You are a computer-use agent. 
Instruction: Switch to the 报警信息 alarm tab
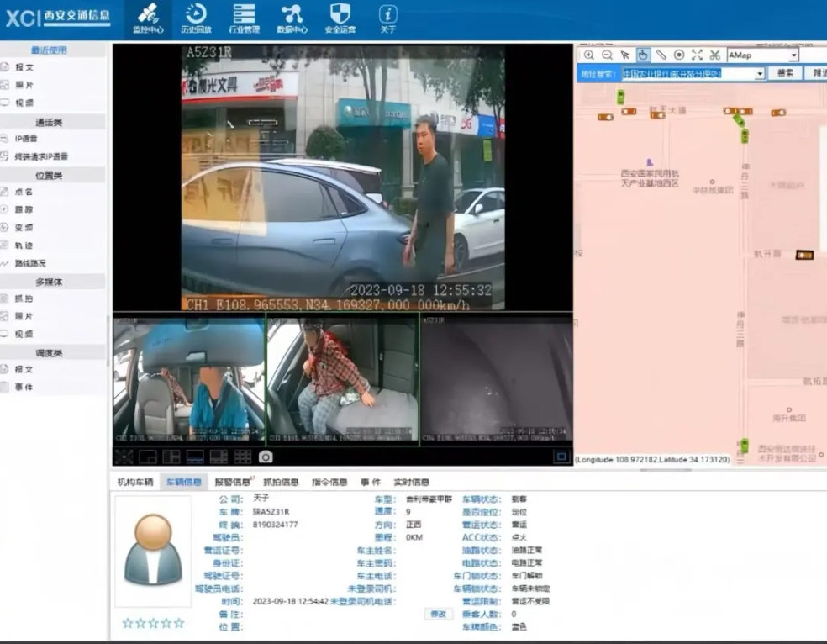click(x=233, y=483)
